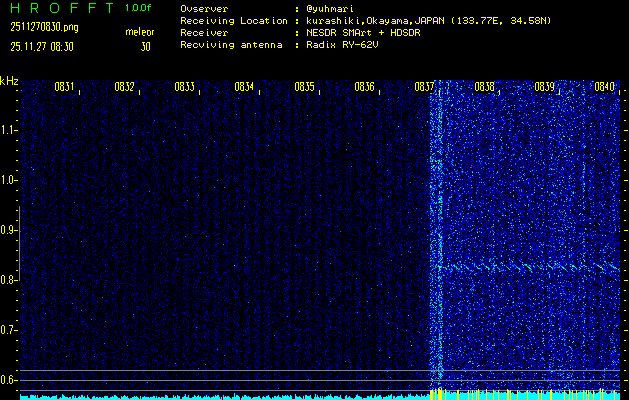Select the 0.7 frequency axis label
629x400 pixels.
coord(7,331)
